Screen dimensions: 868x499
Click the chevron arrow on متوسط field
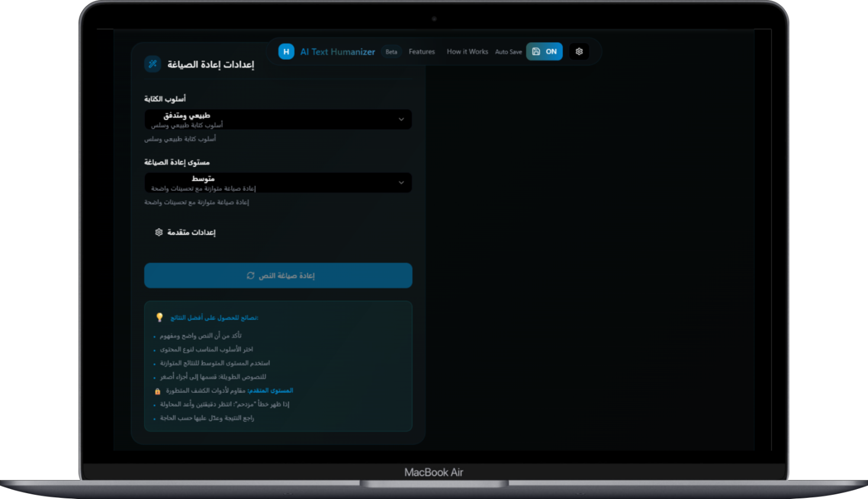pyautogui.click(x=401, y=183)
